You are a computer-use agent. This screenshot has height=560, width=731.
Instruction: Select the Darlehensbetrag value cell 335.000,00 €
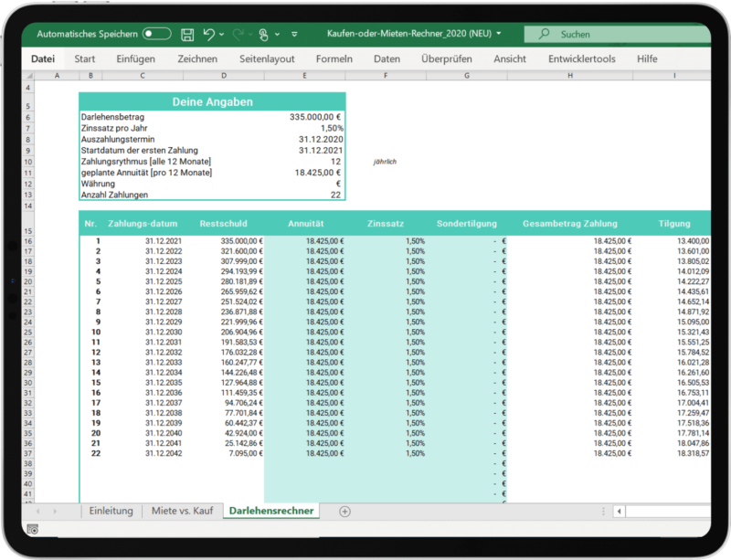[x=313, y=117]
